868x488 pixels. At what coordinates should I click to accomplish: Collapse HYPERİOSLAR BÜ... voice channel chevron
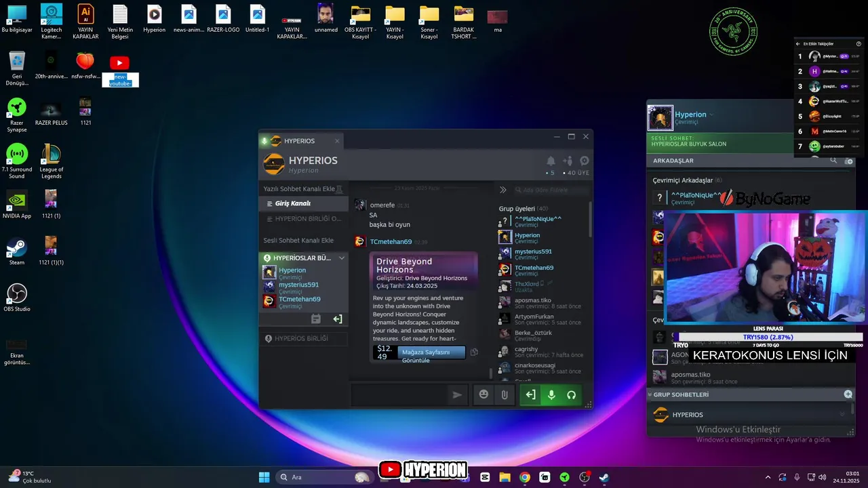(x=342, y=258)
